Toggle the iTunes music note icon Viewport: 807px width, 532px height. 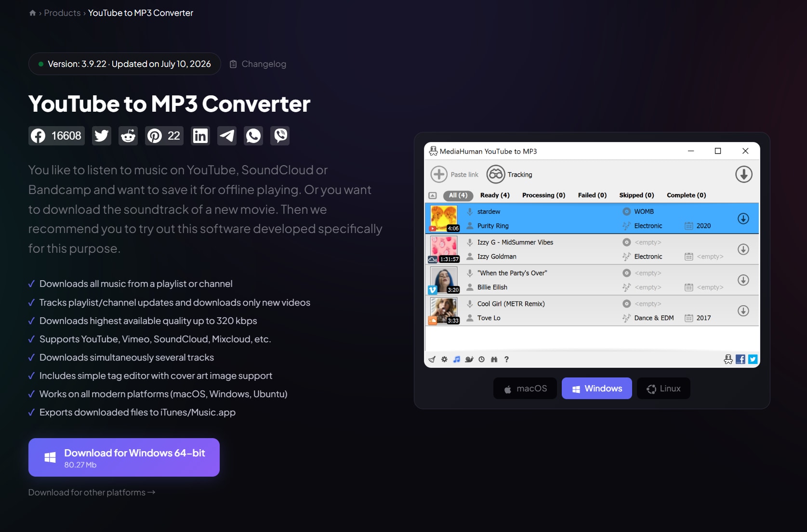click(x=457, y=360)
